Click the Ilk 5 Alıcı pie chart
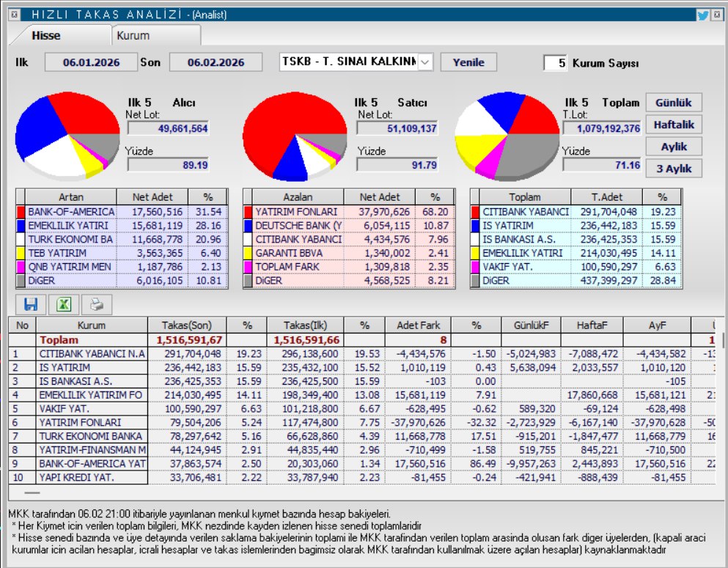This screenshot has height=568, width=728. (67, 136)
